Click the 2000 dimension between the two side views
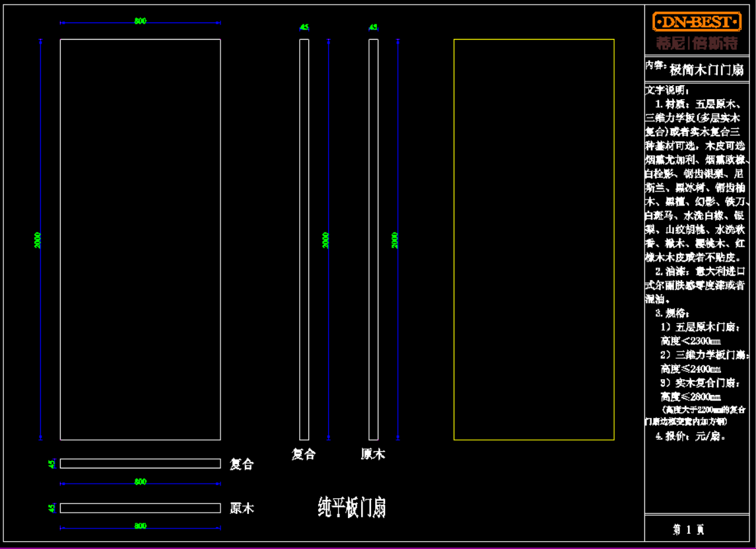Screen dimensions: 756x549 (x=326, y=240)
